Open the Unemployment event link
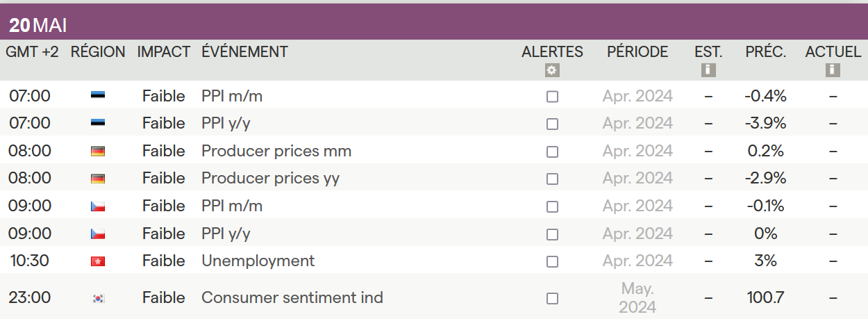 (x=258, y=261)
